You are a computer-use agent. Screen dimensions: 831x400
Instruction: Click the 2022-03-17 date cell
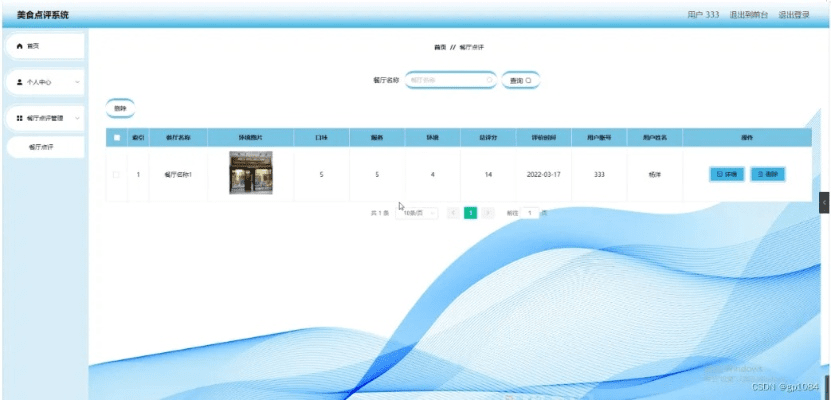(x=543, y=174)
